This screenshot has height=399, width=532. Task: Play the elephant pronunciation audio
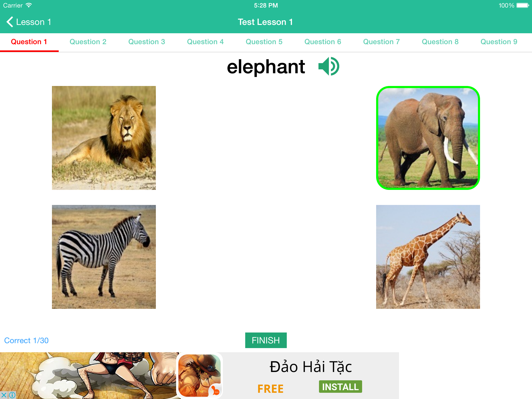(x=329, y=66)
